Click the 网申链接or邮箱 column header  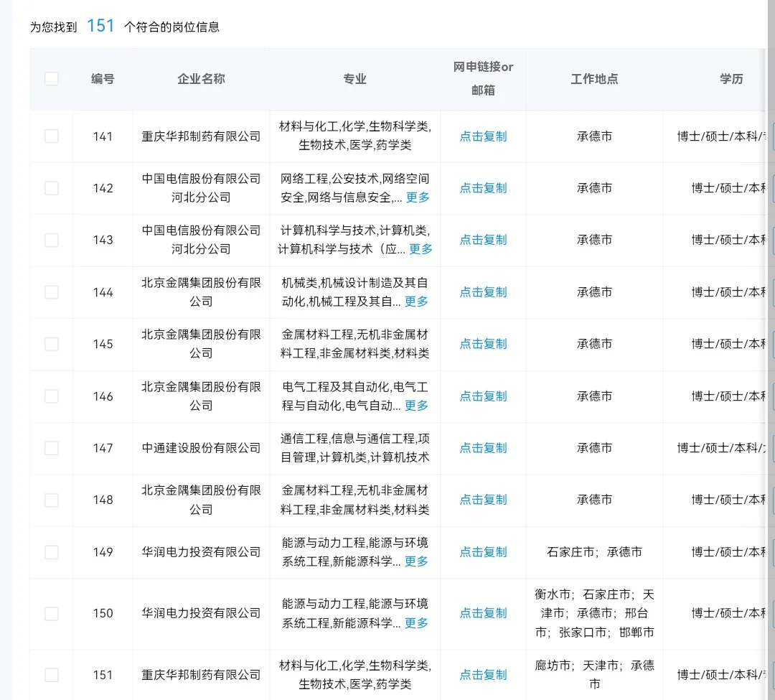pos(484,78)
